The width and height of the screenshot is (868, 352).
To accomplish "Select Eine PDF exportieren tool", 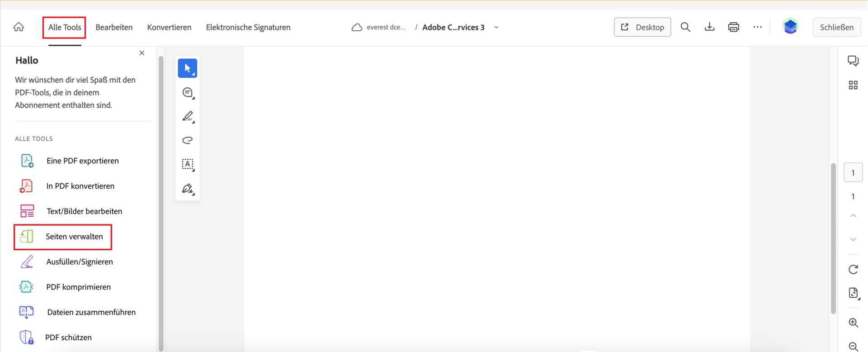I will tap(82, 161).
